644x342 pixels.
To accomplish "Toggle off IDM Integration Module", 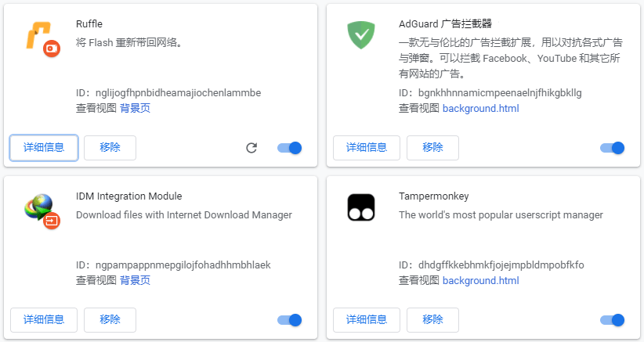I will tap(290, 320).
